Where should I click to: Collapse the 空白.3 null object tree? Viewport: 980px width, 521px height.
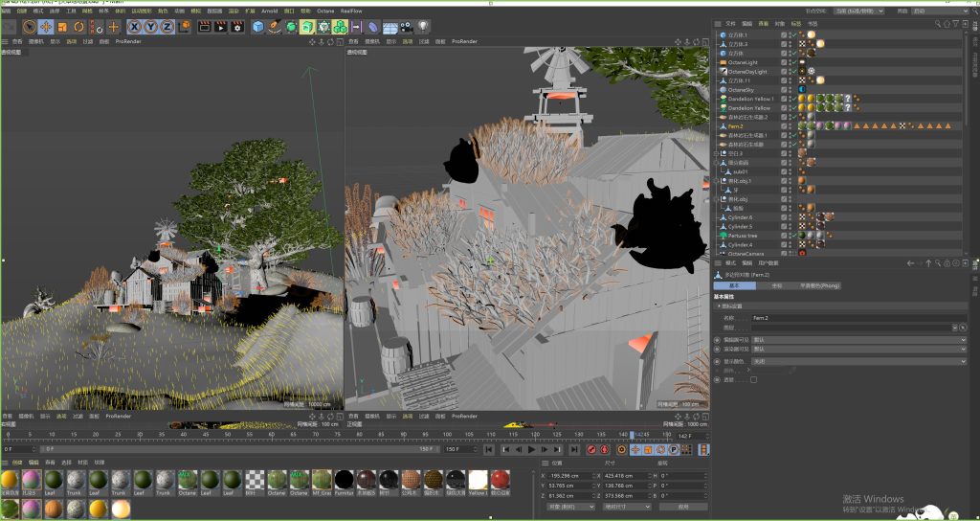pos(718,153)
